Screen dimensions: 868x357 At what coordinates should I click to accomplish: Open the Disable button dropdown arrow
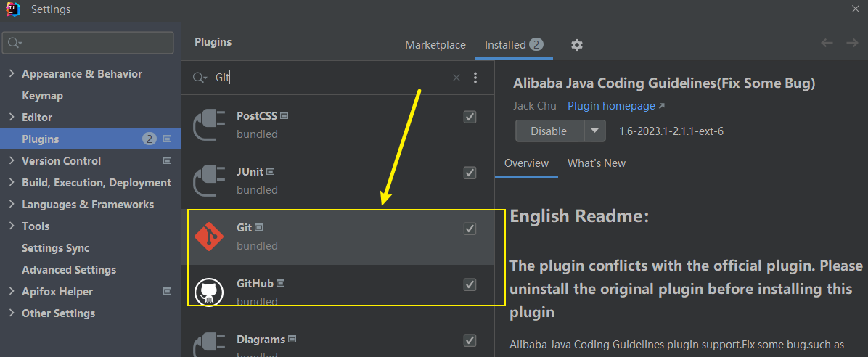click(x=594, y=131)
